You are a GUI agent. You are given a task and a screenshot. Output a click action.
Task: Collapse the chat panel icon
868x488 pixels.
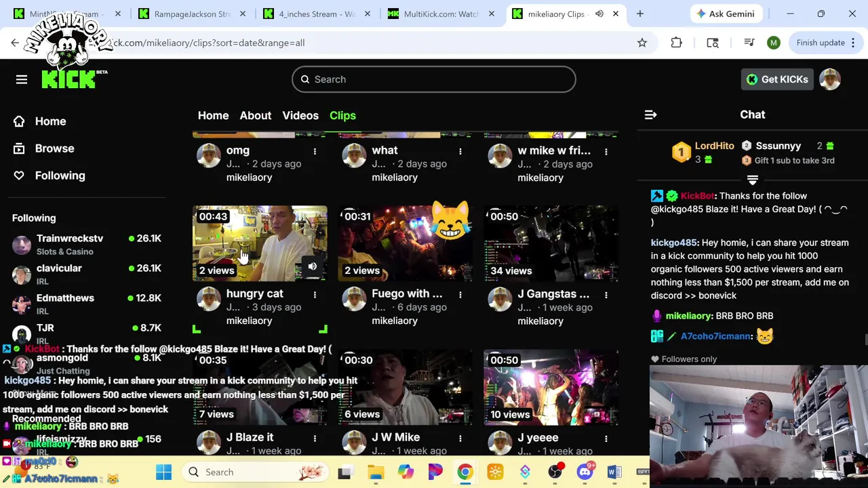tap(650, 115)
